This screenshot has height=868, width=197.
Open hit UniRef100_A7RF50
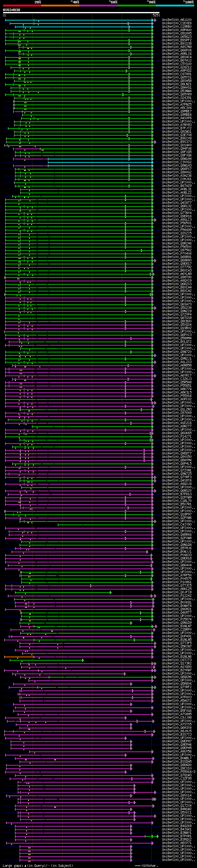tap(177, 575)
